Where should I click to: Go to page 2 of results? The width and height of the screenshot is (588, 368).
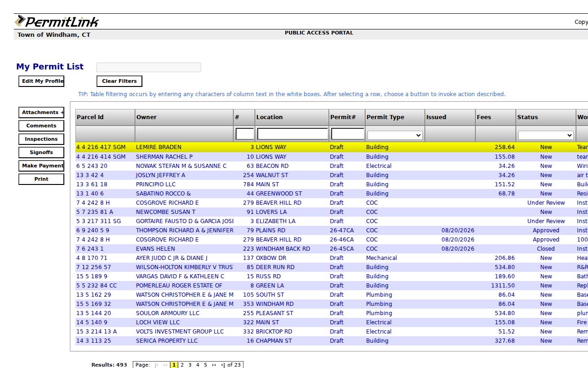click(x=182, y=365)
